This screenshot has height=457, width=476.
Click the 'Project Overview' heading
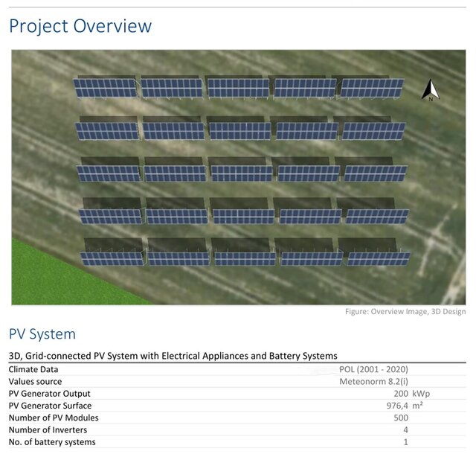pyautogui.click(x=80, y=26)
